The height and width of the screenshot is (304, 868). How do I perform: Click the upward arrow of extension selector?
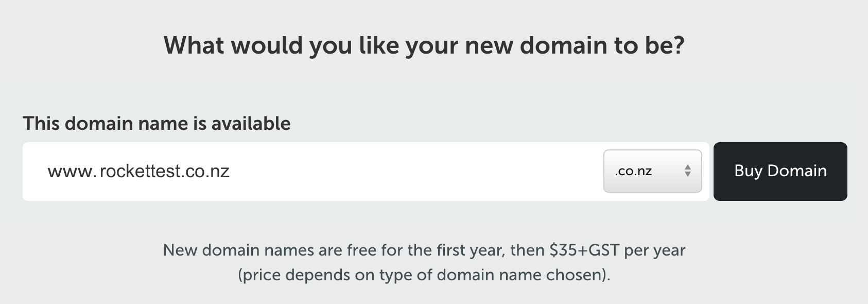pyautogui.click(x=688, y=167)
